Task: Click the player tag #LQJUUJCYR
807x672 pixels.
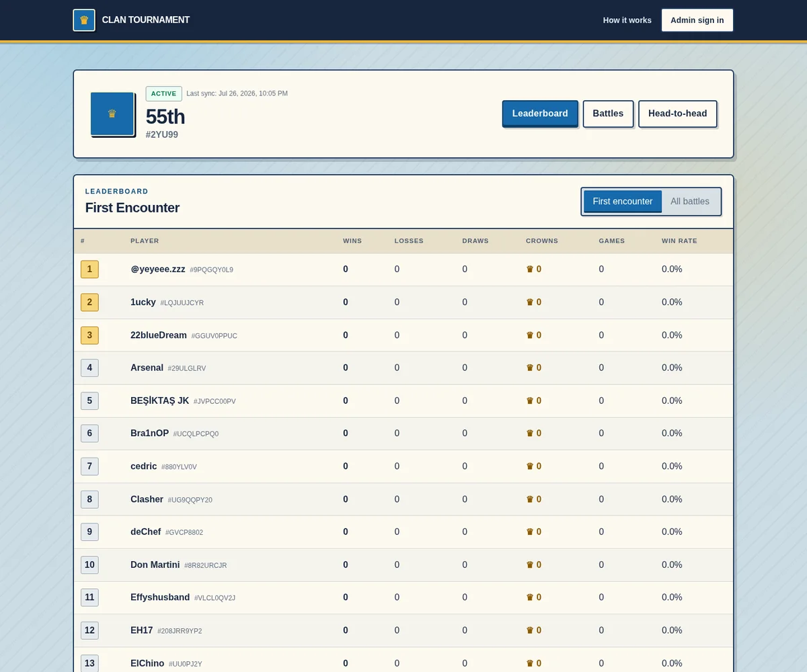Action: coord(182,303)
